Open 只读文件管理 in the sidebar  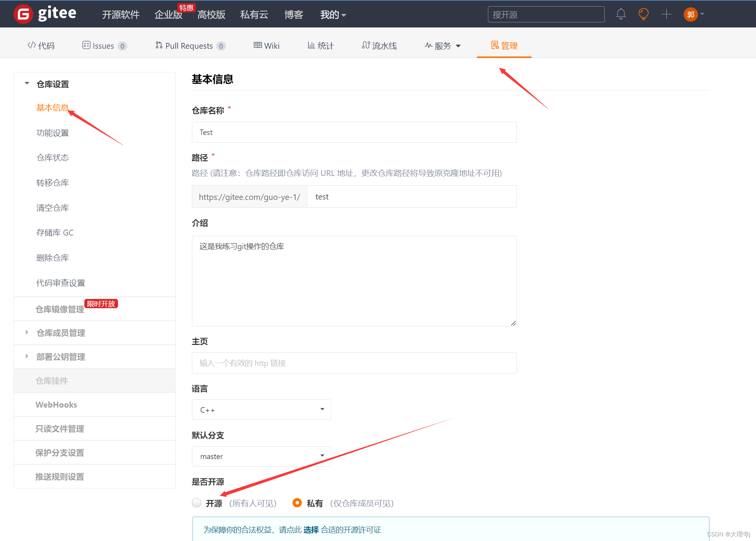pyautogui.click(x=60, y=428)
